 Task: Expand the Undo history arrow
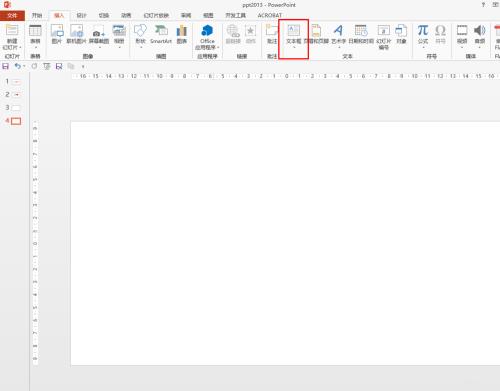coord(24,66)
